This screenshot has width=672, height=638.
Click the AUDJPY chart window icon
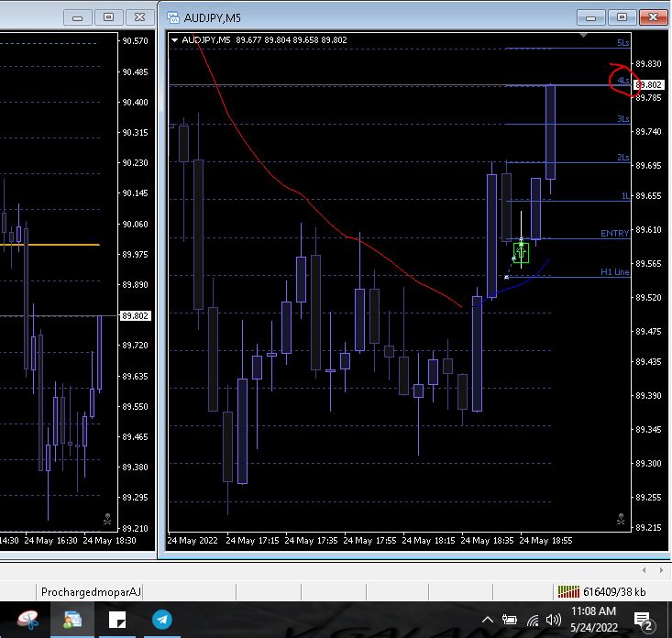coord(172,16)
